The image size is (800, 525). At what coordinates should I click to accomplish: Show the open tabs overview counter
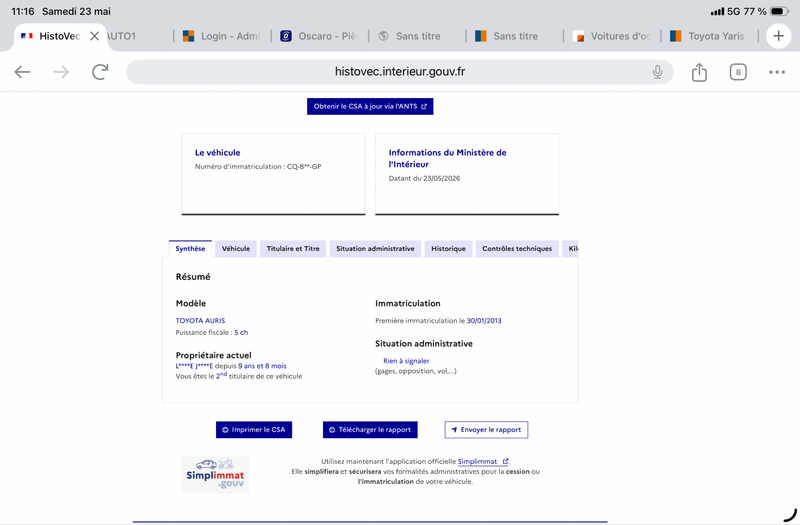[x=738, y=72]
